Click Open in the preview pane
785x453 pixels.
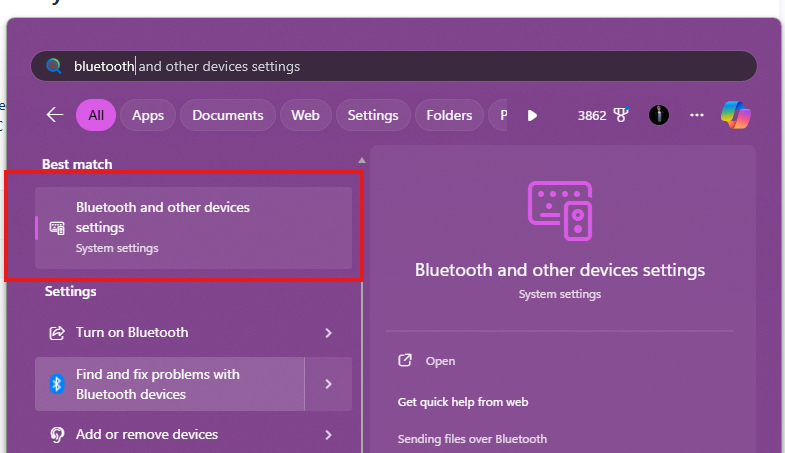[440, 361]
